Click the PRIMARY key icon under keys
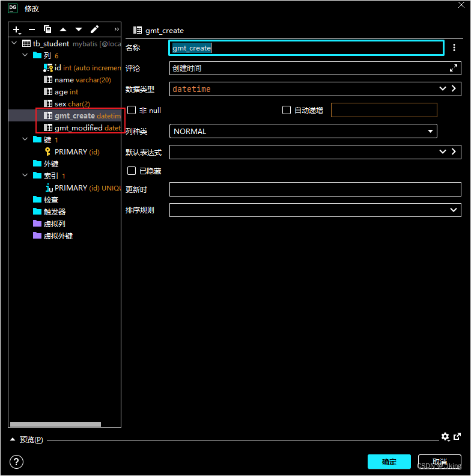This screenshot has width=471, height=476. point(47,151)
